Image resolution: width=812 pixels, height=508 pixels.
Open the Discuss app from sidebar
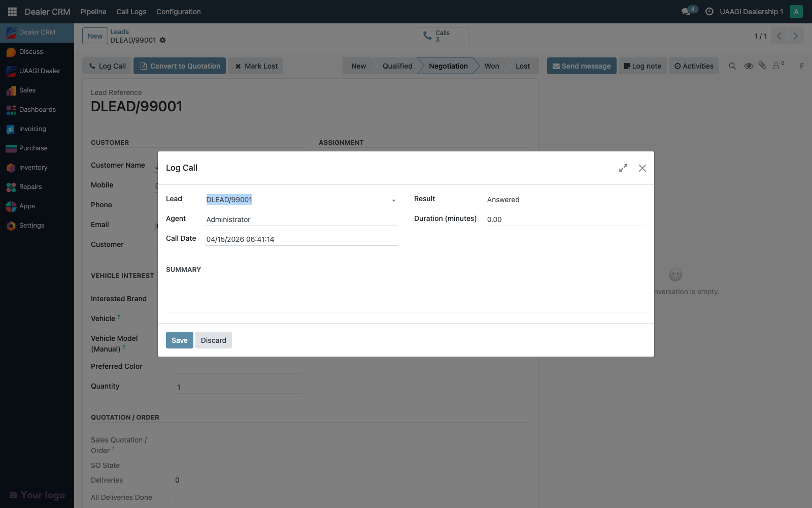pos(31,51)
